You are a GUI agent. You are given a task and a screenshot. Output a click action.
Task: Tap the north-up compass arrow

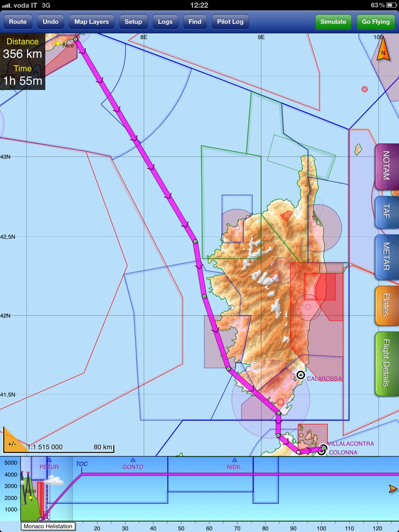pyautogui.click(x=383, y=52)
